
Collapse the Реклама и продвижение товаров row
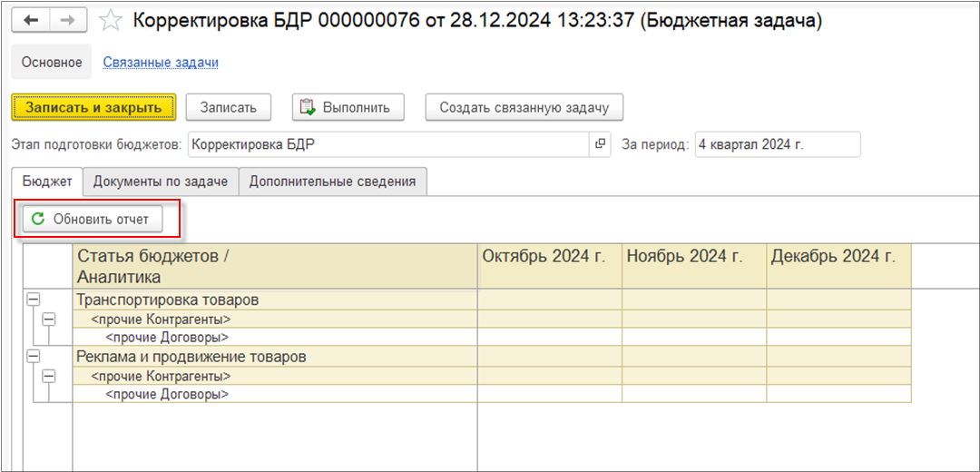click(x=35, y=357)
